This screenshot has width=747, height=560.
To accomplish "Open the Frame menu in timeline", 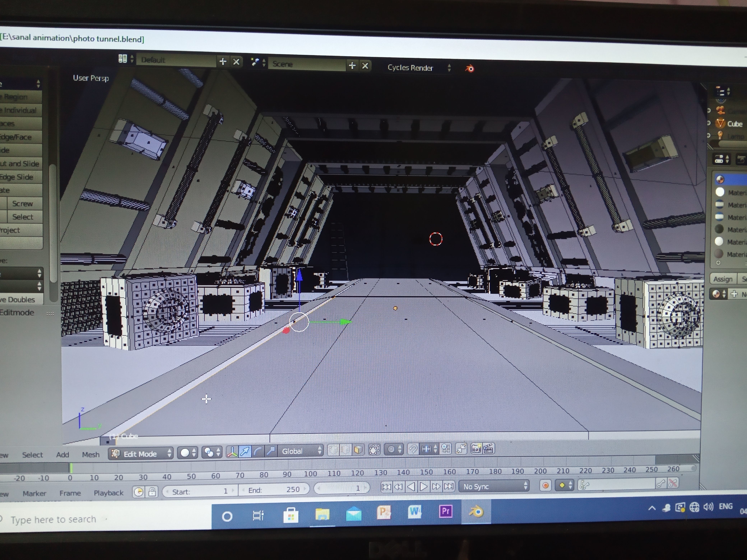I will 70,493.
